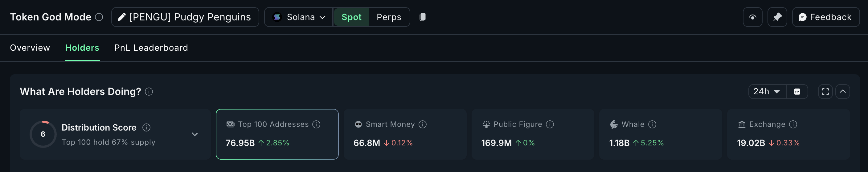Open the Solana chain dropdown
This screenshot has height=172, width=868.
pos(299,17)
